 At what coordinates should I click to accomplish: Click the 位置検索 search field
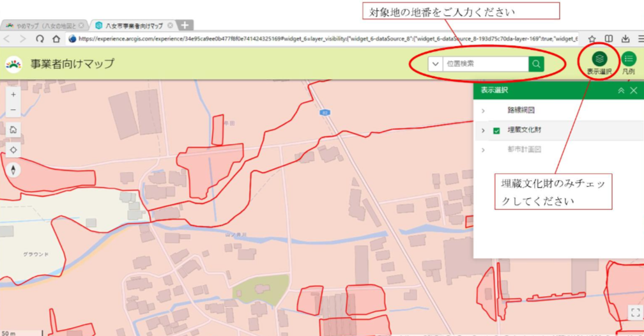[486, 64]
